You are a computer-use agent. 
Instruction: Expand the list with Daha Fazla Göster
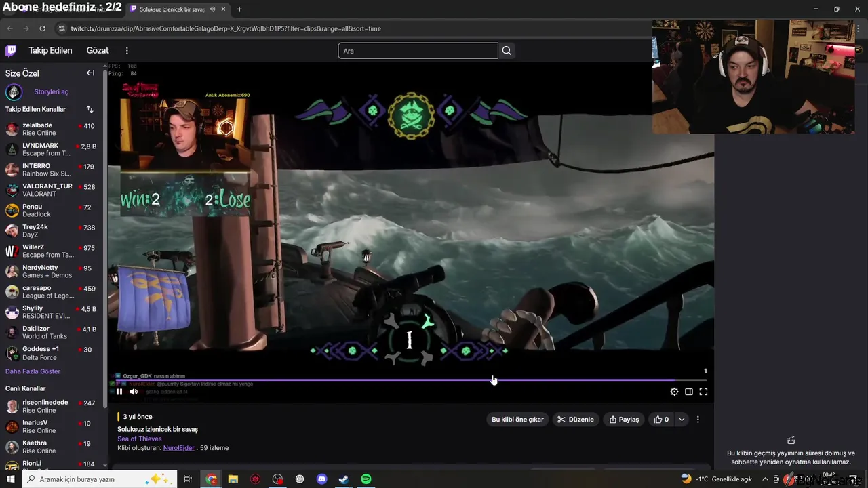pos(33,371)
